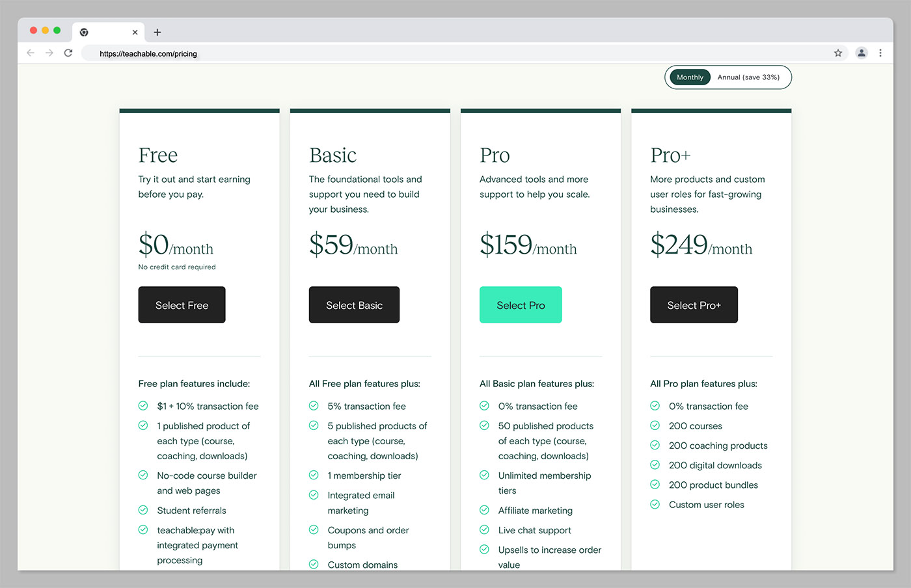
Task: Choose the Basic plan
Action: pyautogui.click(x=354, y=304)
